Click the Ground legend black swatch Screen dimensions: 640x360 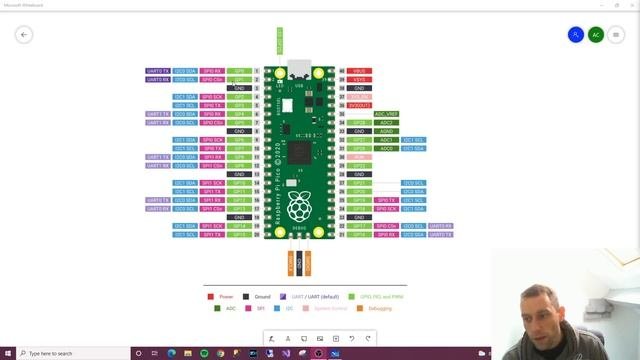click(x=246, y=297)
